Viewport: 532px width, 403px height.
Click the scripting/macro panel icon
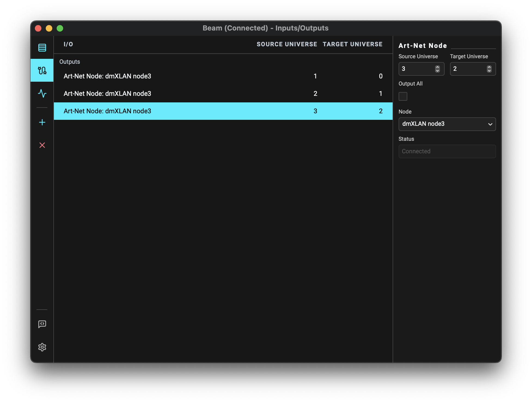coord(42,324)
